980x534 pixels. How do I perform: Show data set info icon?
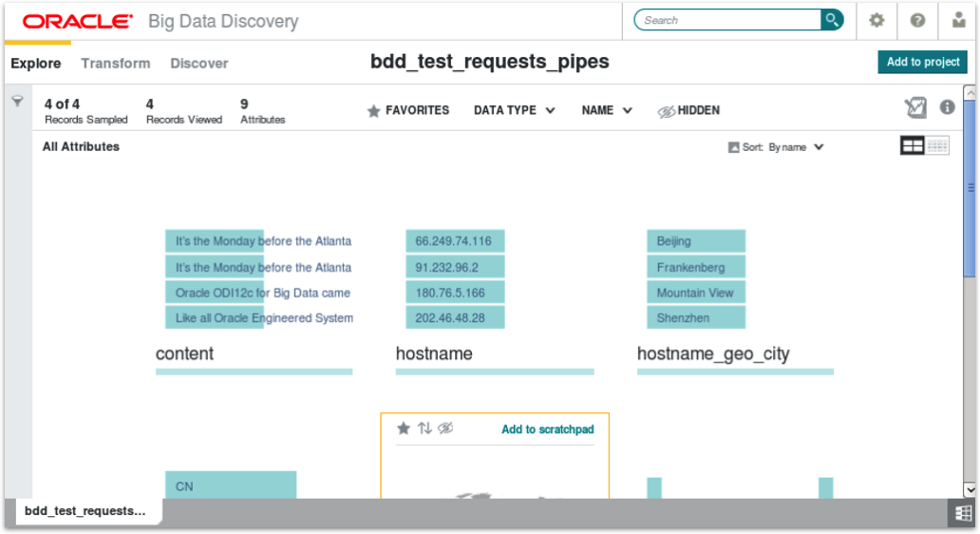point(948,107)
